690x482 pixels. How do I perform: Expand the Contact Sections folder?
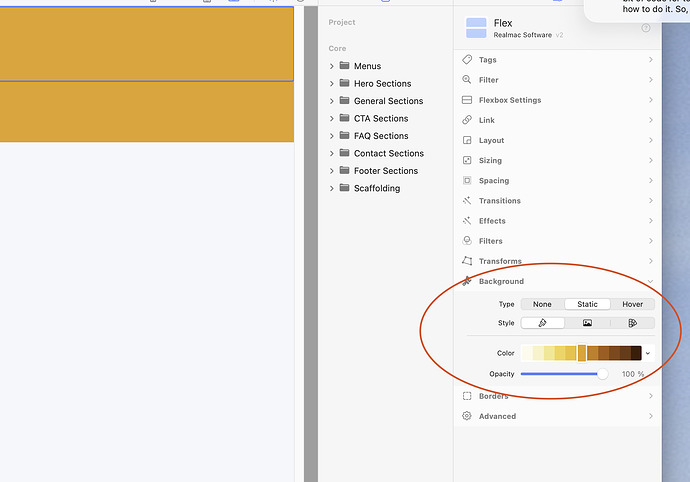[x=332, y=153]
